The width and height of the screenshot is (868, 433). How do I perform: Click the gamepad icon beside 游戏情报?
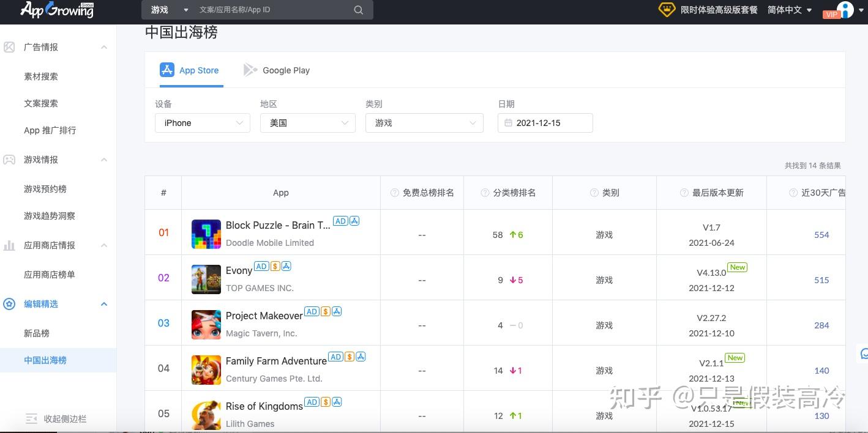(x=9, y=160)
